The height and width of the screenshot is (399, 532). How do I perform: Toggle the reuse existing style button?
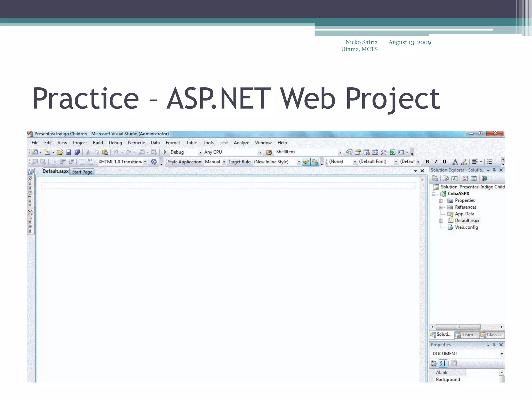pos(315,162)
